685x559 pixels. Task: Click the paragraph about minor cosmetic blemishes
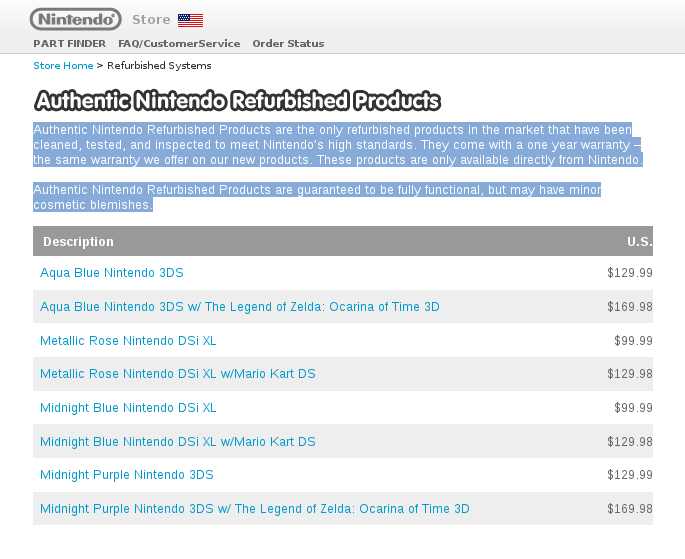coord(317,197)
